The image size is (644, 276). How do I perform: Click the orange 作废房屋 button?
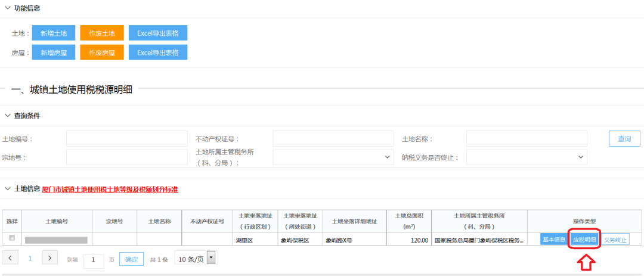coord(102,52)
